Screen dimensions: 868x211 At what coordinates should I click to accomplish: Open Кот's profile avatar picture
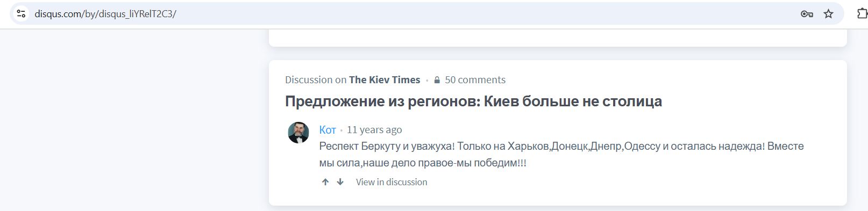point(298,133)
